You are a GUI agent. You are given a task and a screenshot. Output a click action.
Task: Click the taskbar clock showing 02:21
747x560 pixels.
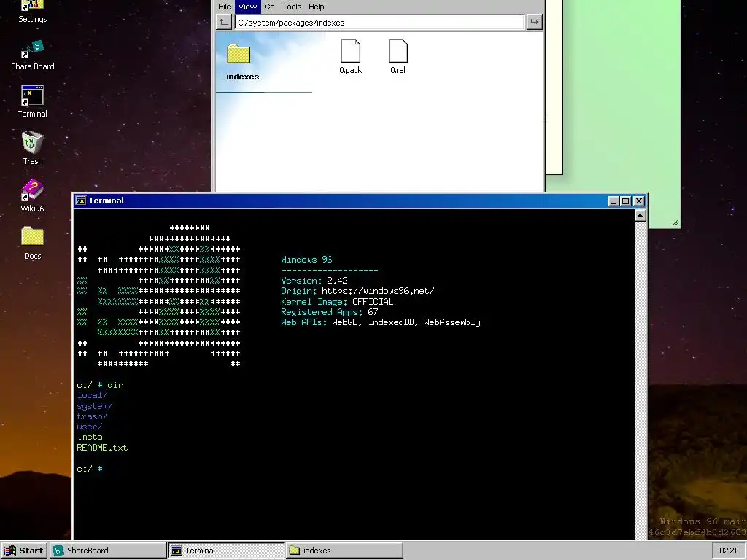pos(728,551)
